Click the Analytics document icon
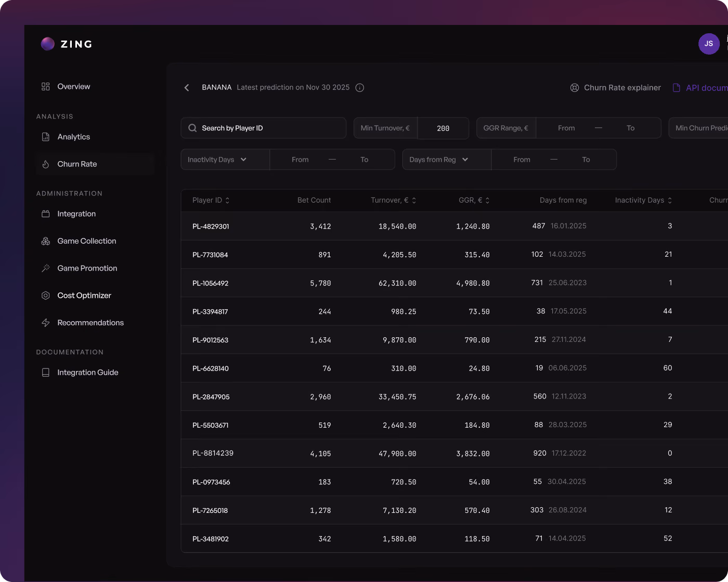Screen dimensions: 728x582 [46, 137]
